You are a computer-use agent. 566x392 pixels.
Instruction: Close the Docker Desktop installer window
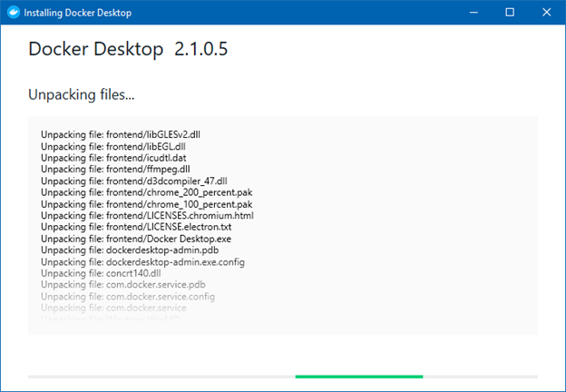click(x=547, y=13)
